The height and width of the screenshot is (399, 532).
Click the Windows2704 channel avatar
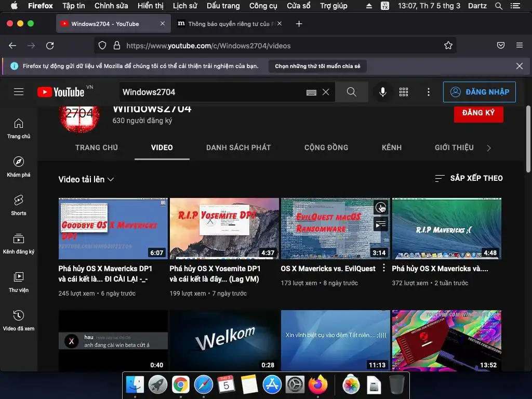(79, 119)
